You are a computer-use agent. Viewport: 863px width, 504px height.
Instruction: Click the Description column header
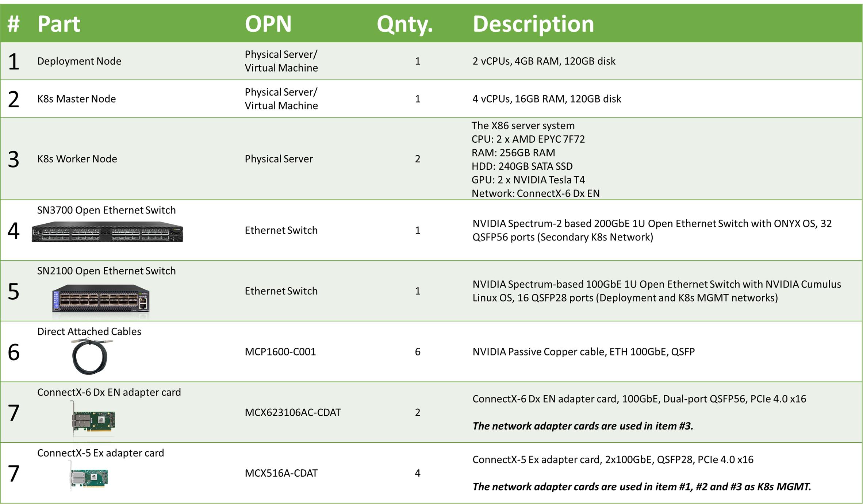point(533,24)
